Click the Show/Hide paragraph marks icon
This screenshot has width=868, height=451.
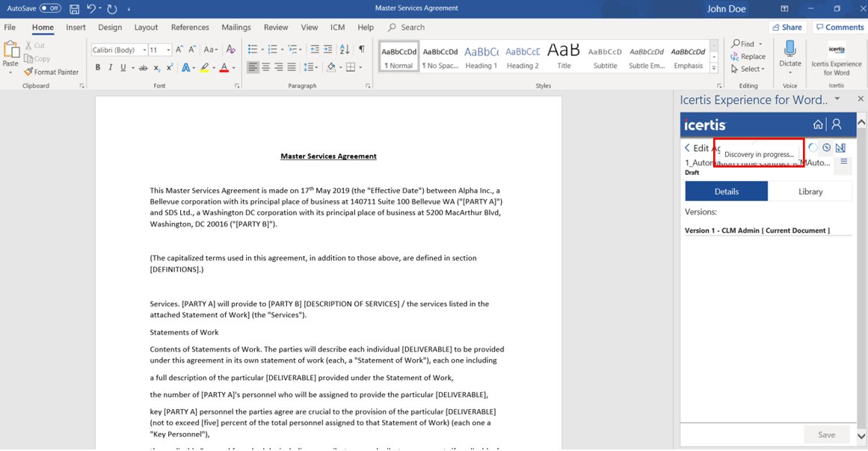362,49
